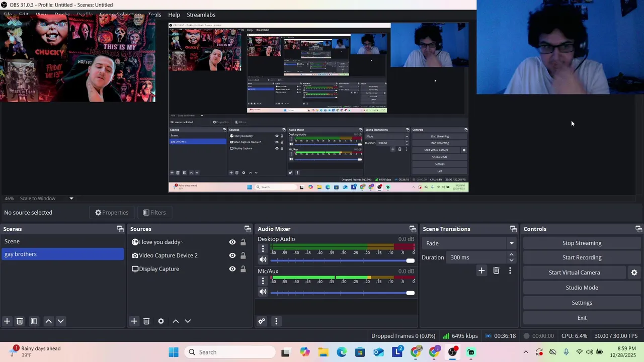Viewport: 644px width, 362px height.
Task: Open advanced audio properties gear
Action: tap(262, 321)
